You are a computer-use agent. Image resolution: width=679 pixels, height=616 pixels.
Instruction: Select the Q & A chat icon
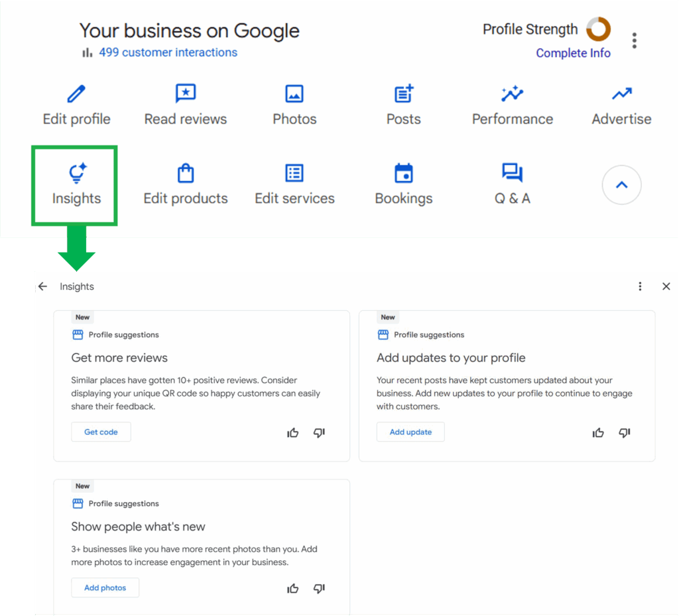point(512,174)
